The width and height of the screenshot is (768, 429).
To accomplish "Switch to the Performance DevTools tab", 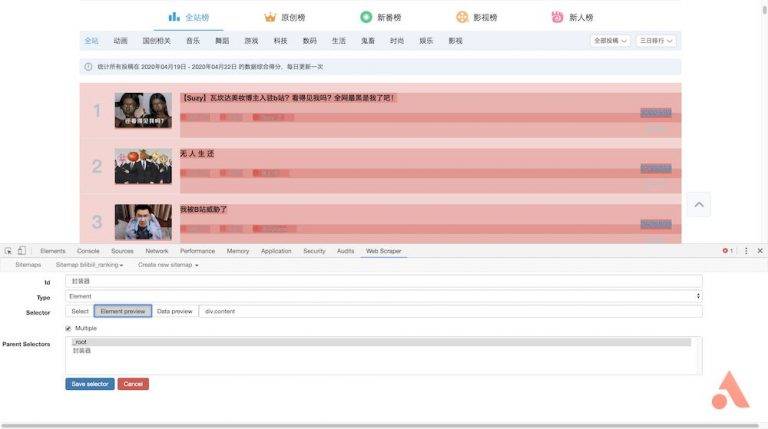I will pos(197,251).
